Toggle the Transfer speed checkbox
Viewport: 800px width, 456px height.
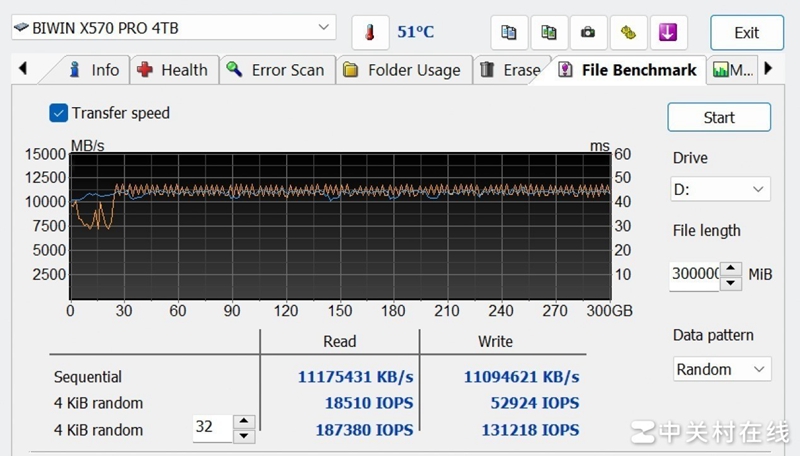coord(59,113)
